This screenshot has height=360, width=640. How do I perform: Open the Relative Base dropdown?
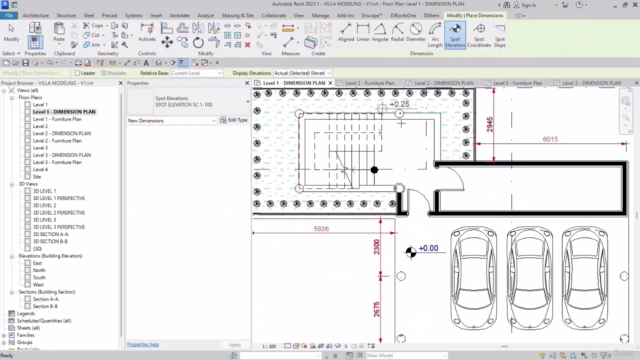pos(196,73)
